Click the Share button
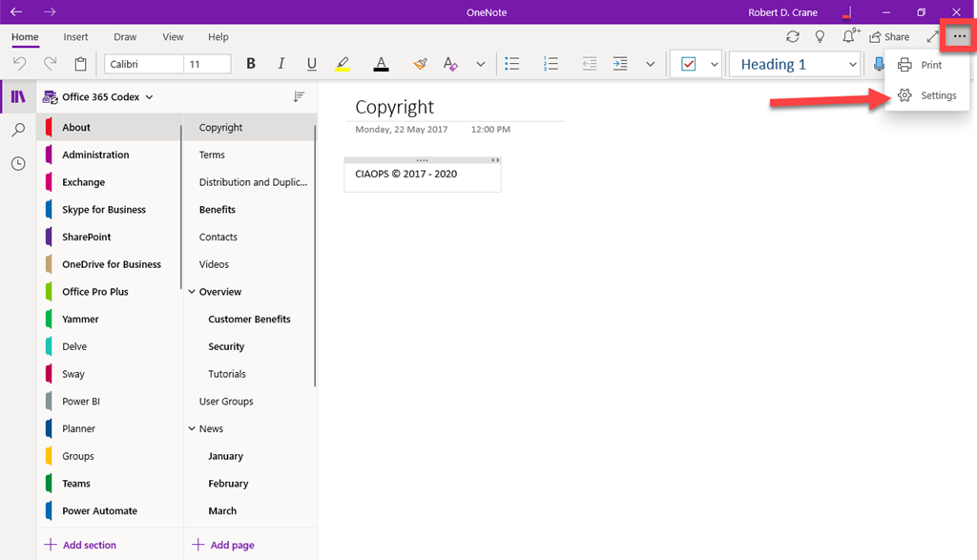This screenshot has height=560, width=977. click(x=889, y=37)
